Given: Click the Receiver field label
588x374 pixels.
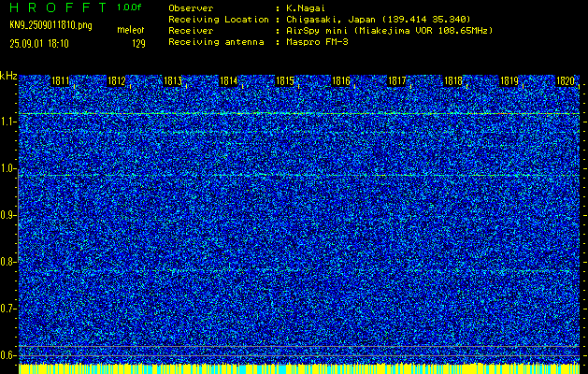Looking at the screenshot, I should (191, 31).
